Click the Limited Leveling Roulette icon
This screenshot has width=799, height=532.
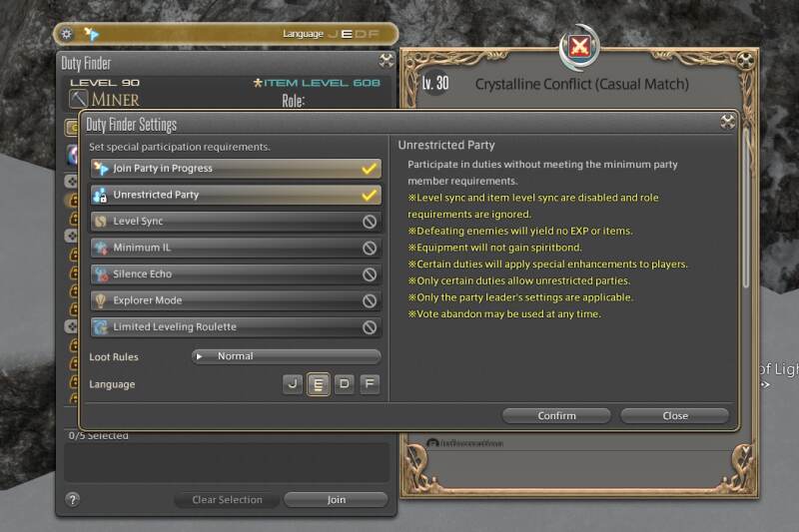[101, 326]
